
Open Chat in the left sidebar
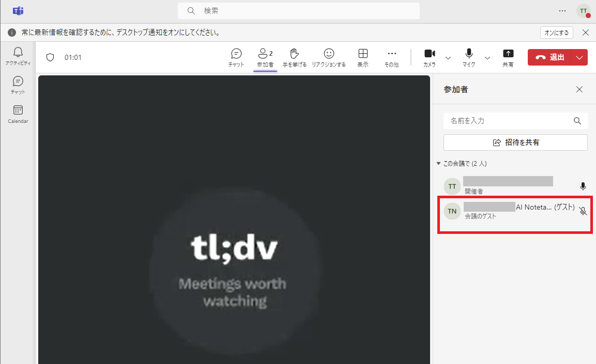[18, 85]
